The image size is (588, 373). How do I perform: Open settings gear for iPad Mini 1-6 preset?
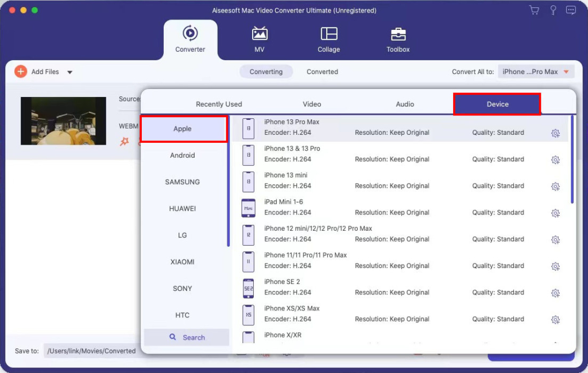[x=555, y=213]
